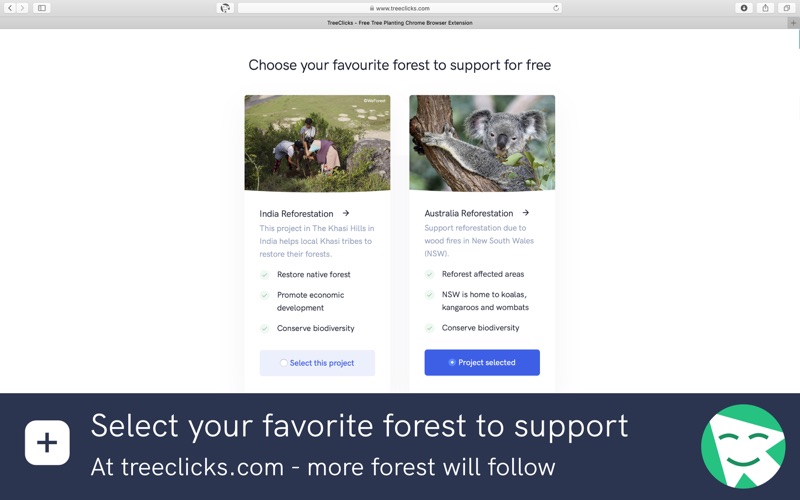
Task: Open the India Reforestation title link
Action: click(x=296, y=213)
